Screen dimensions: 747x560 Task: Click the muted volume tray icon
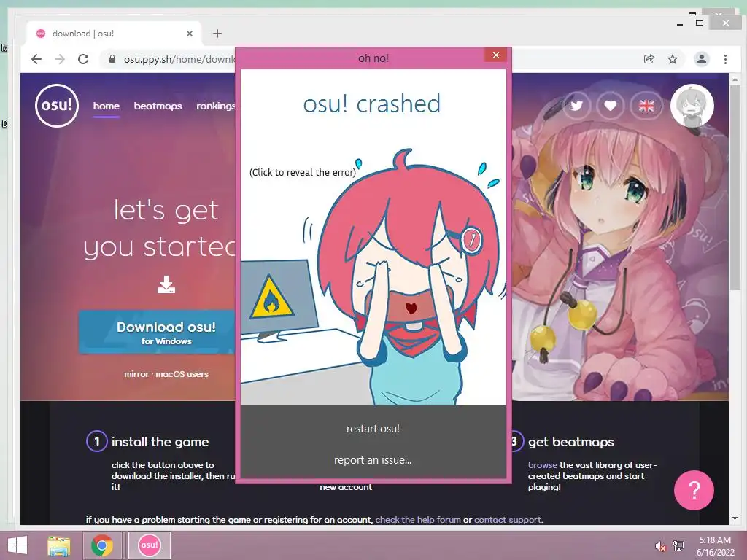click(x=660, y=546)
